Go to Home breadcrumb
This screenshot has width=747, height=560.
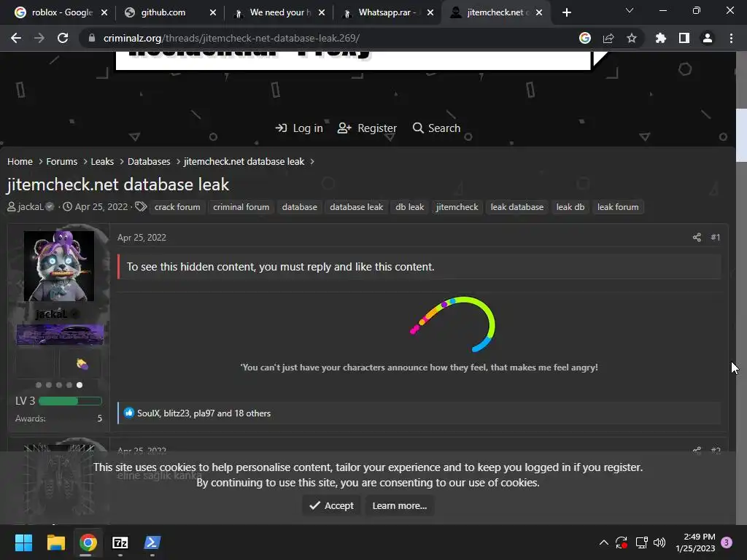(20, 161)
